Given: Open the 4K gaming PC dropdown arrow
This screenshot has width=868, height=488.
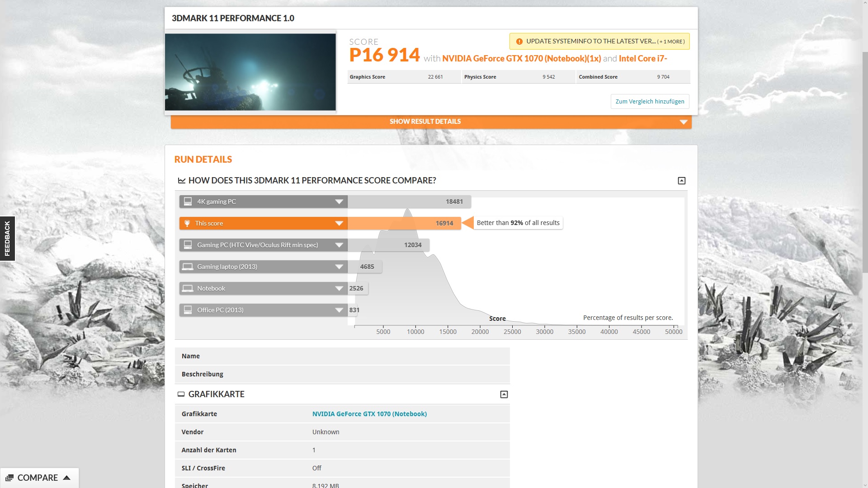Looking at the screenshot, I should pyautogui.click(x=339, y=202).
